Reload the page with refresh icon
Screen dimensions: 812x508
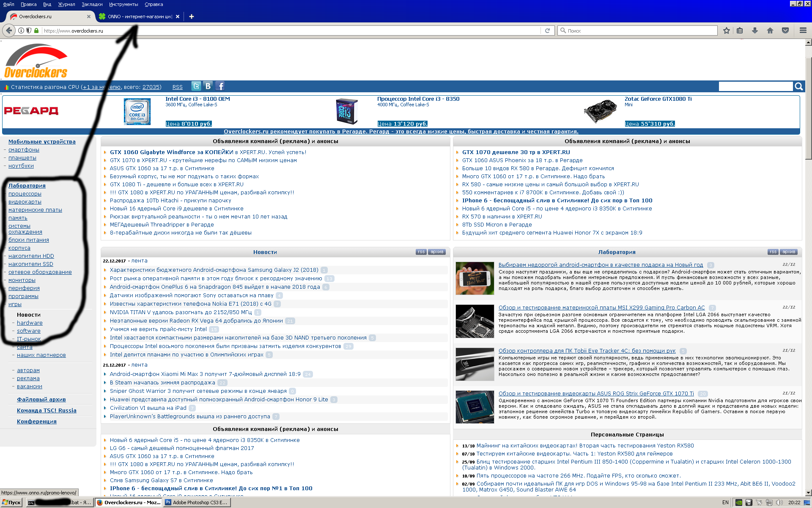547,30
